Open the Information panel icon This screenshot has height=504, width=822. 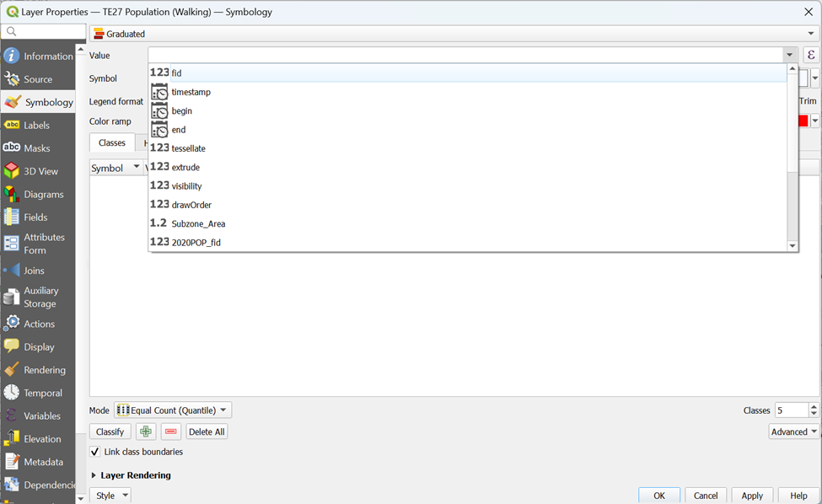pos(12,56)
